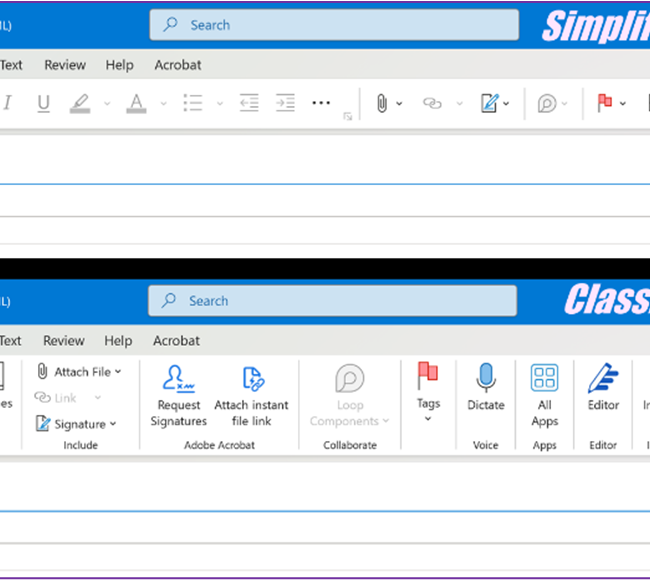Click the red flag icon in simplified ribbon
This screenshot has height=580, width=650.
point(604,103)
